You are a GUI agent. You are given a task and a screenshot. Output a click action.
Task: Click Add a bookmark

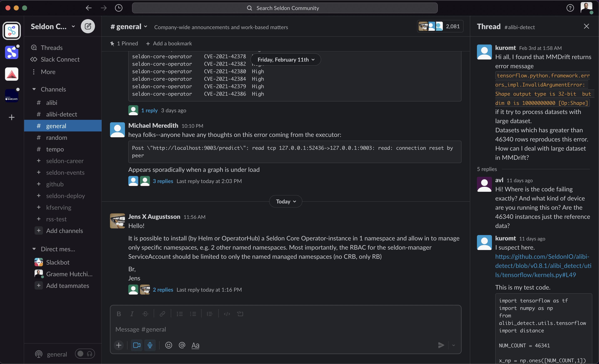pos(169,43)
